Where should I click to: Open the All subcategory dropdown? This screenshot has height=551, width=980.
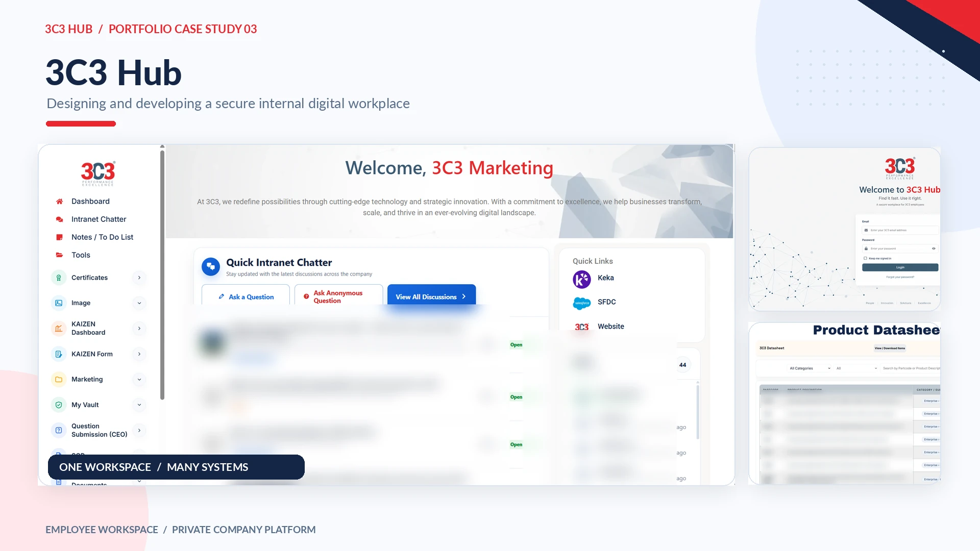coord(856,368)
